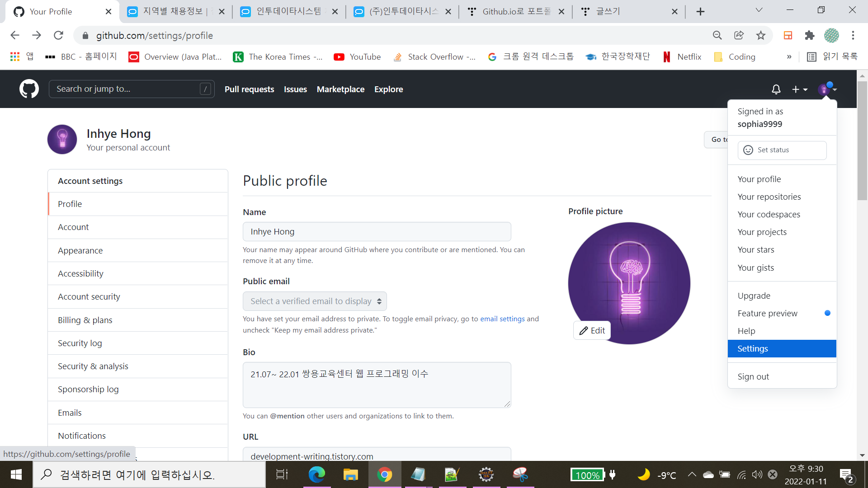Open the notifications bell icon
The height and width of the screenshot is (488, 868).
(776, 89)
